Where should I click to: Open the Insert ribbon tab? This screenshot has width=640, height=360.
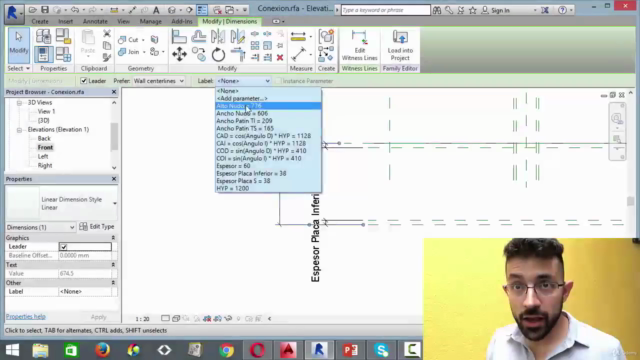pos(65,21)
